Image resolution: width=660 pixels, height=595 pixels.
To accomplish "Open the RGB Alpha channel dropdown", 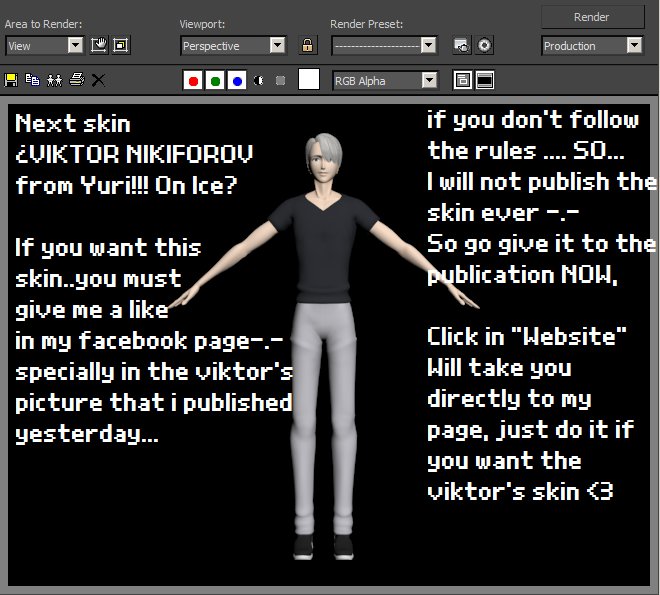I will pos(385,80).
